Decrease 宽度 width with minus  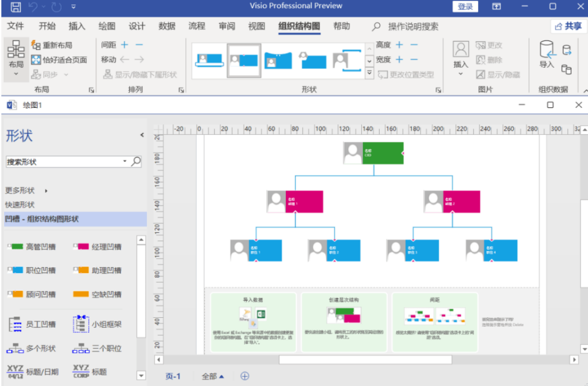(414, 59)
